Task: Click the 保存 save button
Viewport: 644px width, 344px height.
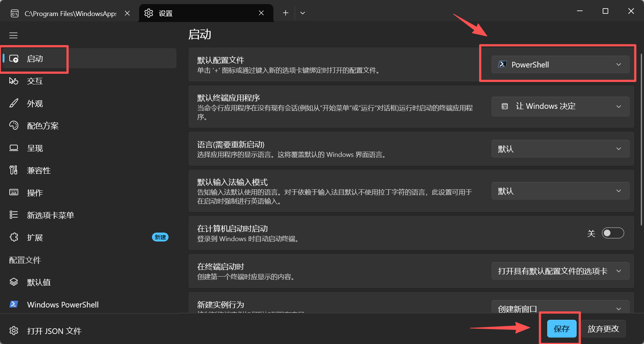Action: tap(561, 329)
